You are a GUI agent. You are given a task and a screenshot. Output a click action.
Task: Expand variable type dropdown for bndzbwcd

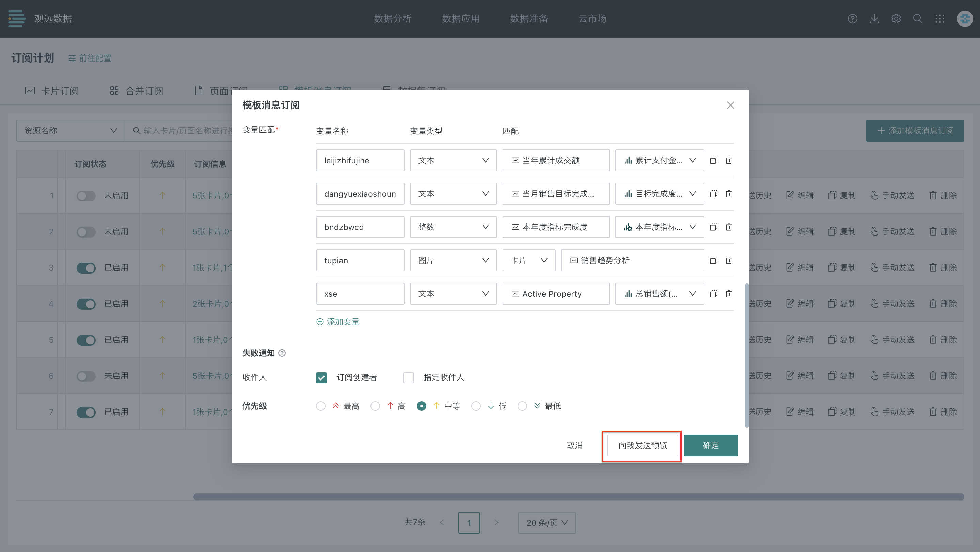453,227
